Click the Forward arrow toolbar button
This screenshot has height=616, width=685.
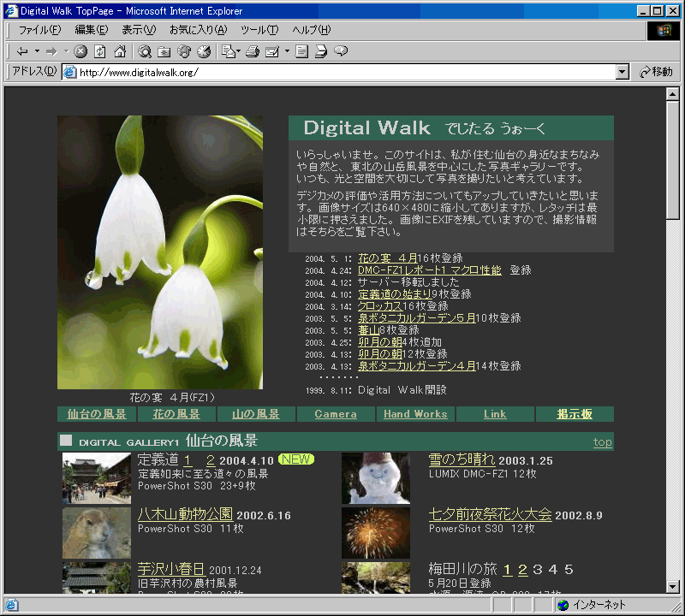click(x=51, y=51)
